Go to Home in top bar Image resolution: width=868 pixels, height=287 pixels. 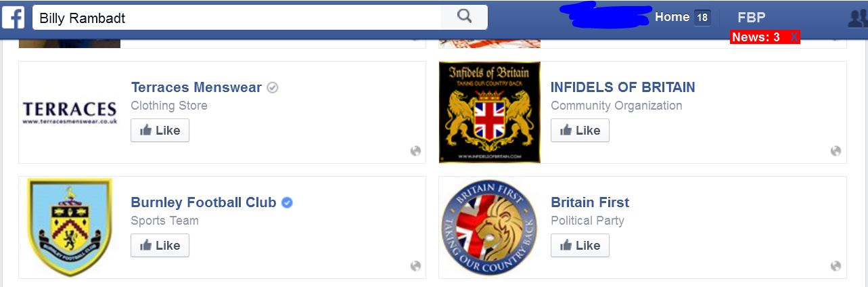(672, 18)
